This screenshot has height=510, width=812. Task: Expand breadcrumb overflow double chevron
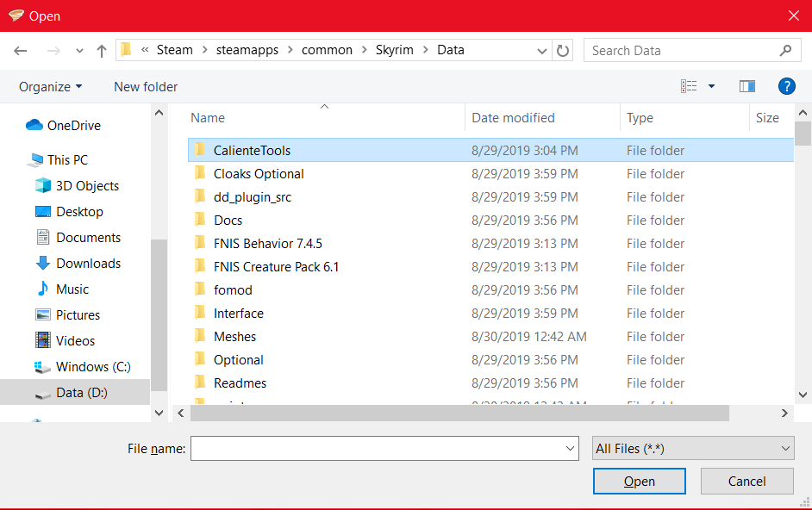145,50
